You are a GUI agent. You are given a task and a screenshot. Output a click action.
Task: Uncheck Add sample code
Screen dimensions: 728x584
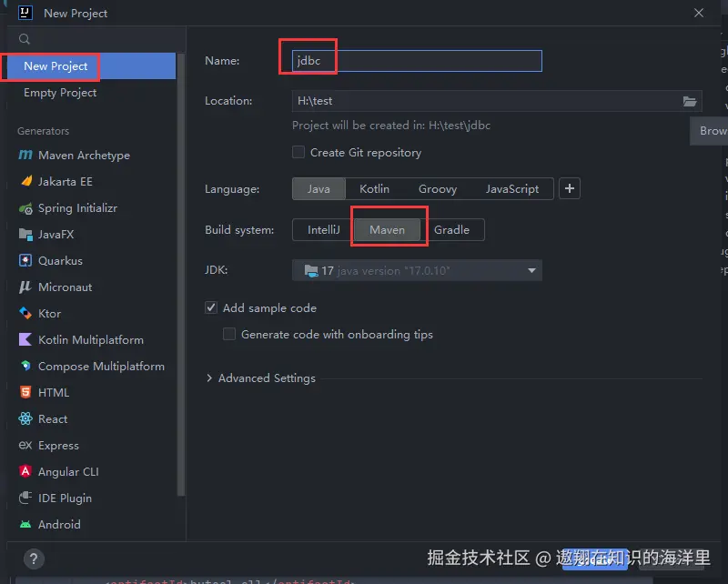(x=211, y=307)
